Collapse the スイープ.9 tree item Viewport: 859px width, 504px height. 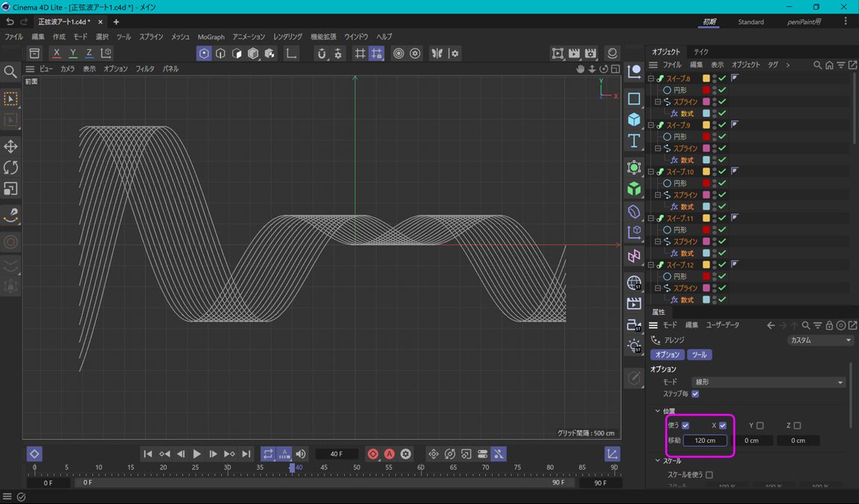tap(651, 125)
